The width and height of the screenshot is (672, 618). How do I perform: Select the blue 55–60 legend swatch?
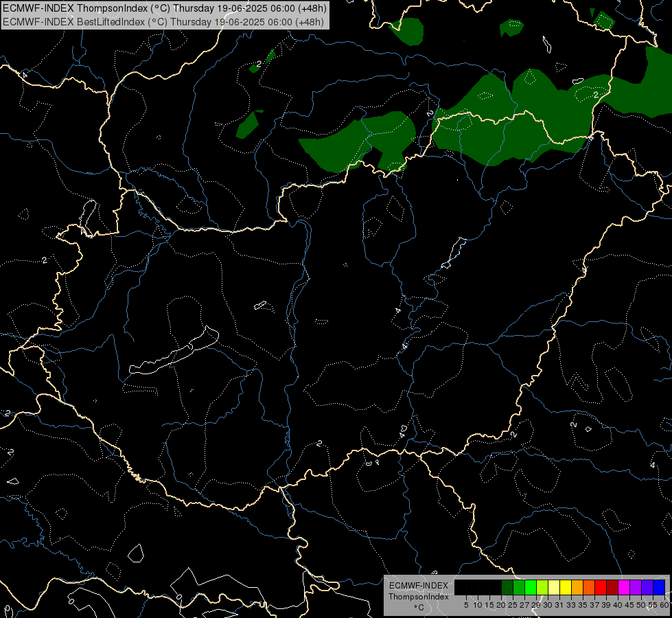[x=659, y=587]
